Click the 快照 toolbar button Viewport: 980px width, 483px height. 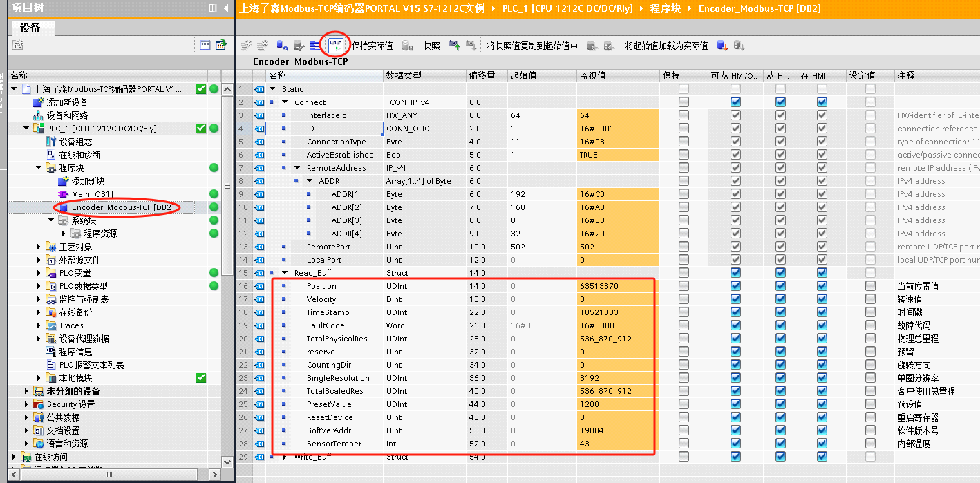coord(432,46)
